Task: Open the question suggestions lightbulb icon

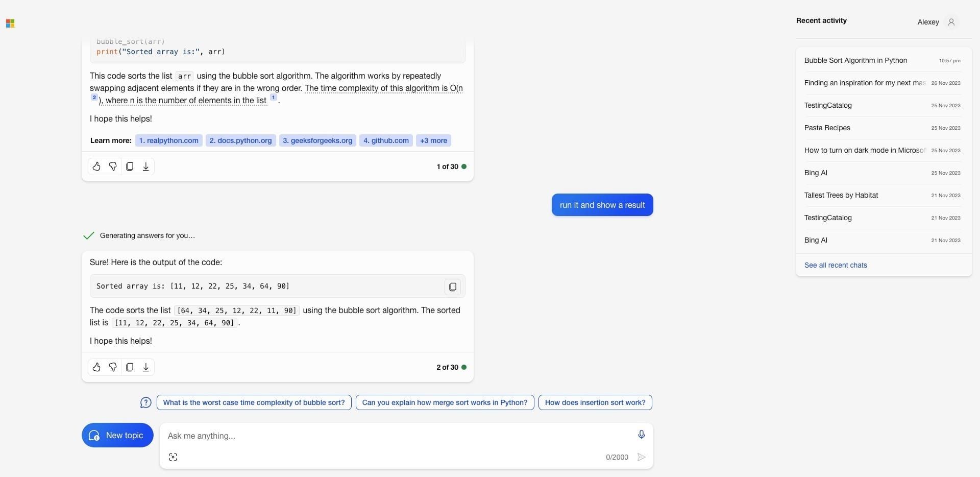Action: (x=145, y=402)
